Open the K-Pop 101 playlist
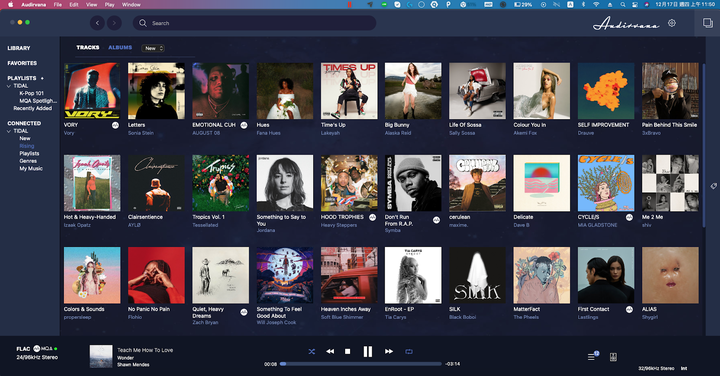This screenshot has height=376, width=720. coord(32,93)
